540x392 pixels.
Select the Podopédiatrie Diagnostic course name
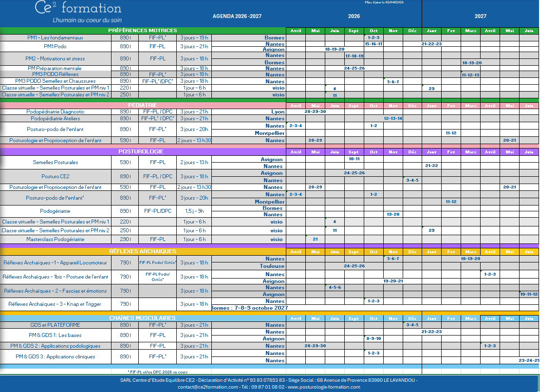(55, 112)
